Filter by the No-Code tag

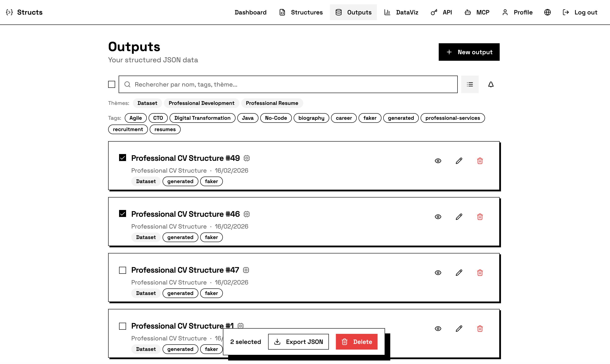(x=276, y=118)
